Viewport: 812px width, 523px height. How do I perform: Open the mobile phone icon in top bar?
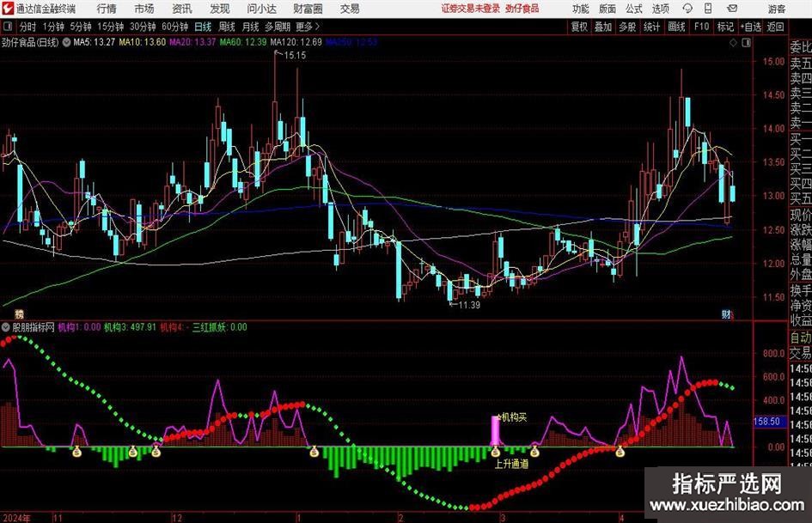click(708, 9)
